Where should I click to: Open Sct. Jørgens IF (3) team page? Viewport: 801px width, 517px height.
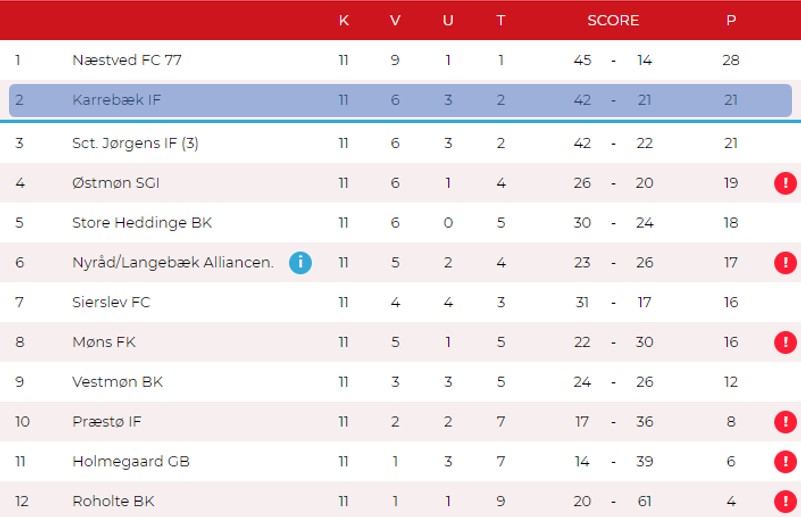coord(135,143)
